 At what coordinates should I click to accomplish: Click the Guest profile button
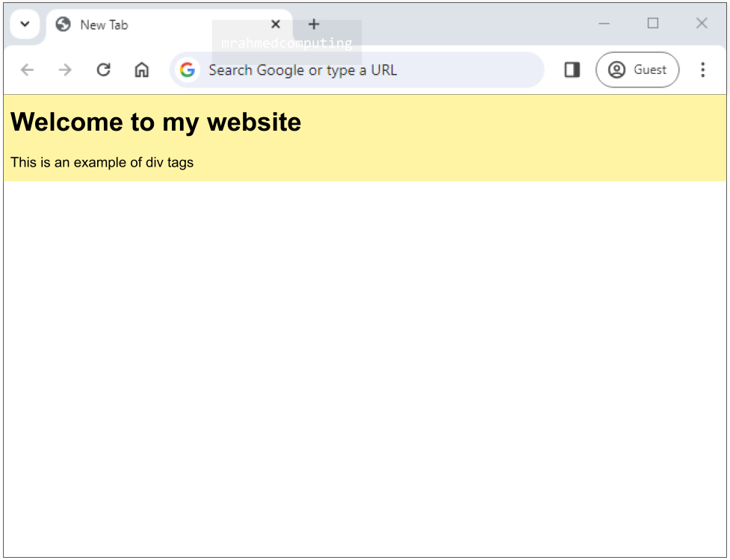click(637, 69)
